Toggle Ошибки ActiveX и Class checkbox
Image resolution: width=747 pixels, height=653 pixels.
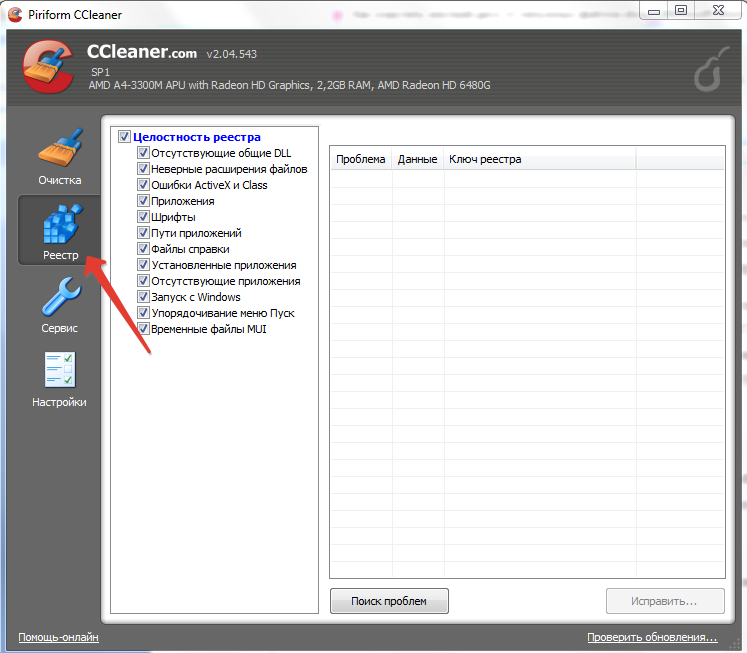[x=143, y=185]
